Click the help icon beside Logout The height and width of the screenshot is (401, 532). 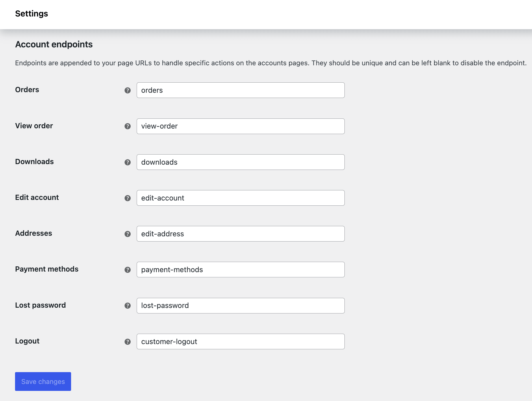point(127,341)
